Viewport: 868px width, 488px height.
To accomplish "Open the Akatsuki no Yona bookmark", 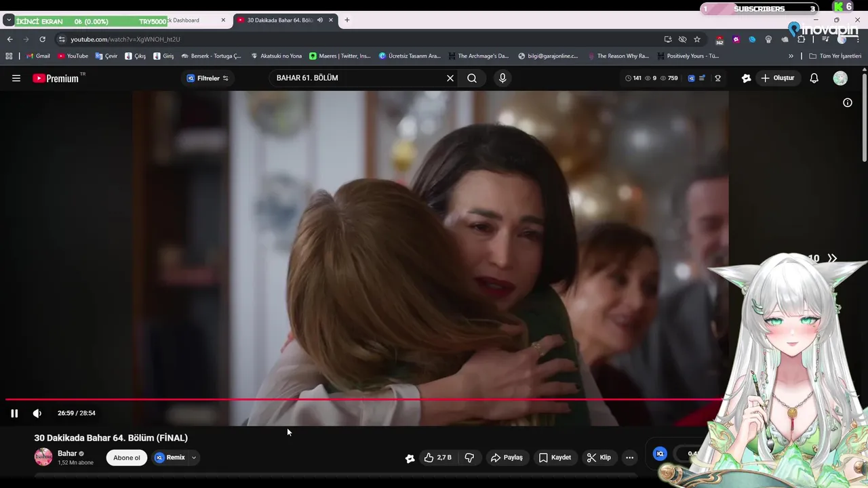I will [276, 56].
